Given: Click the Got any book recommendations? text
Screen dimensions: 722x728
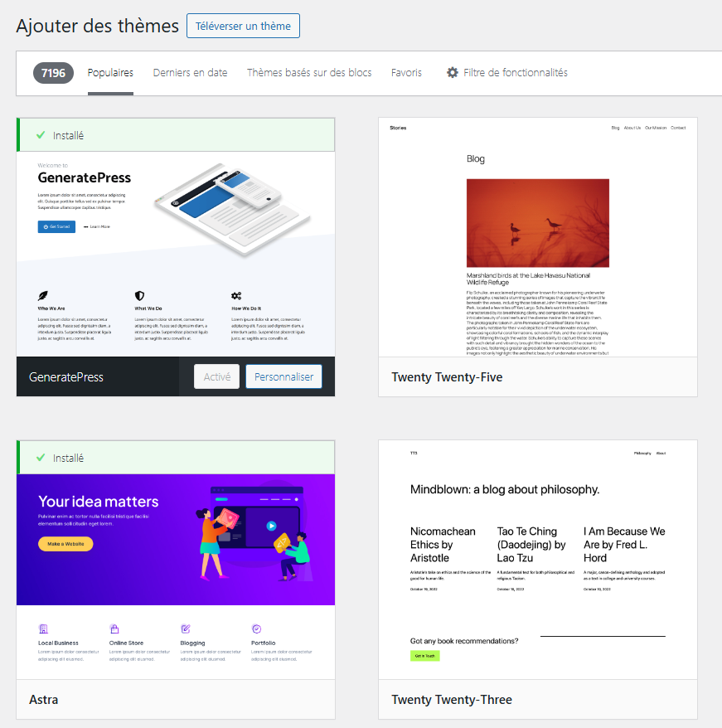Looking at the screenshot, I should pyautogui.click(x=464, y=641).
